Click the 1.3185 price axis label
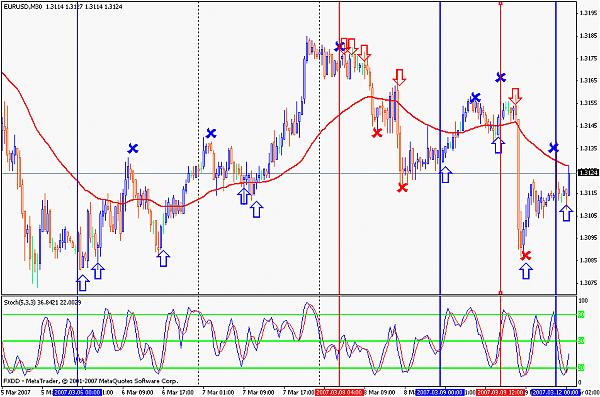The width and height of the screenshot is (600, 397). tap(589, 36)
